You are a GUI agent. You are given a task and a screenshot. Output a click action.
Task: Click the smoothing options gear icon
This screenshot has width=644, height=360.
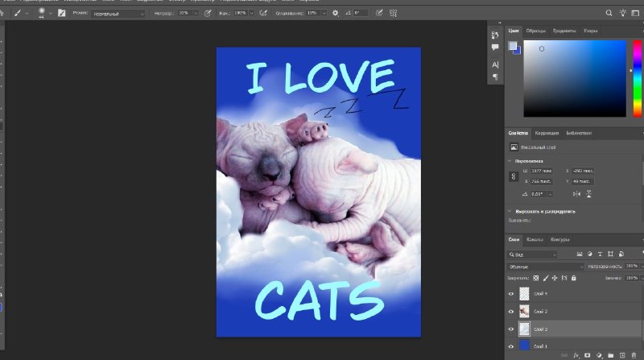335,13
